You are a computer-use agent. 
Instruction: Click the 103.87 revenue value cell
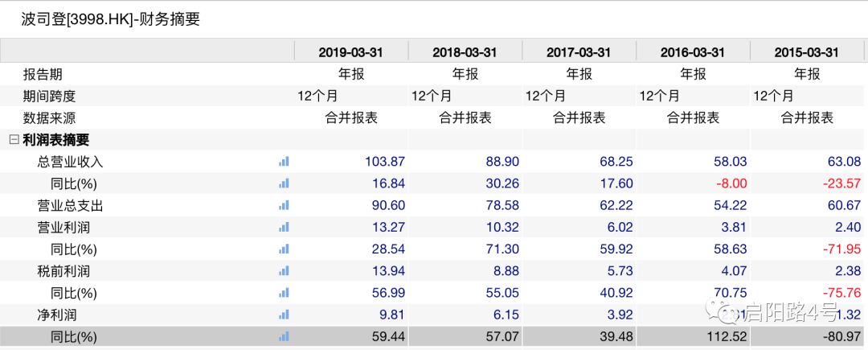click(385, 162)
